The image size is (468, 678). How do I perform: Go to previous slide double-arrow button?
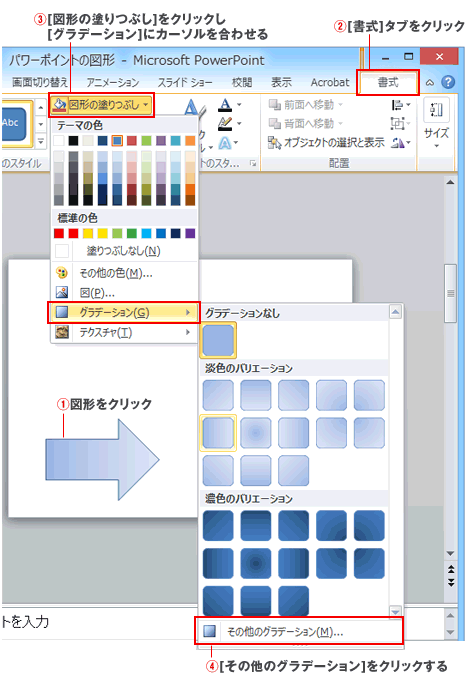tap(451, 569)
